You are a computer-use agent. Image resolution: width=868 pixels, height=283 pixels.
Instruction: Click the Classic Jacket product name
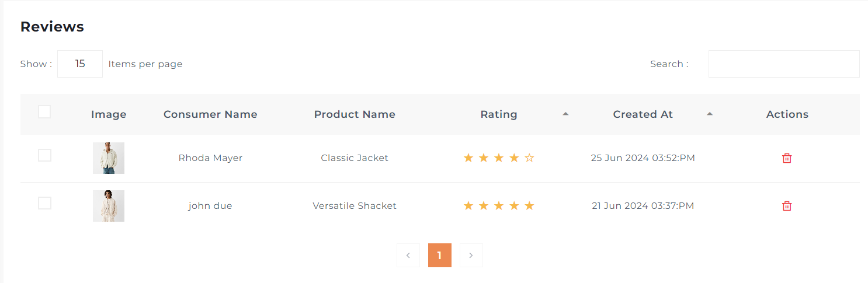355,158
